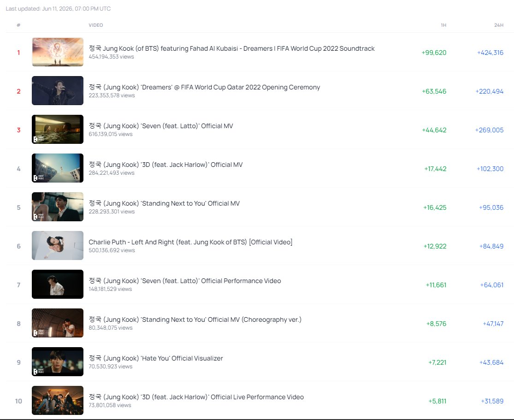The image size is (514, 420).
Task: Click view count '73,801,058 views'
Action: [x=110, y=405]
